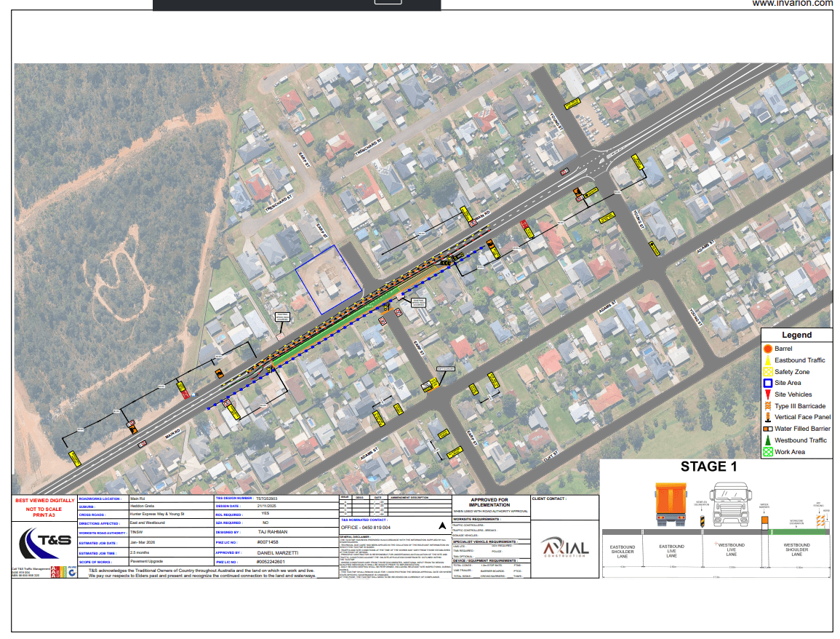Click the Barrel symbol in the legend
This screenshot has height=639, width=840.
click(767, 349)
